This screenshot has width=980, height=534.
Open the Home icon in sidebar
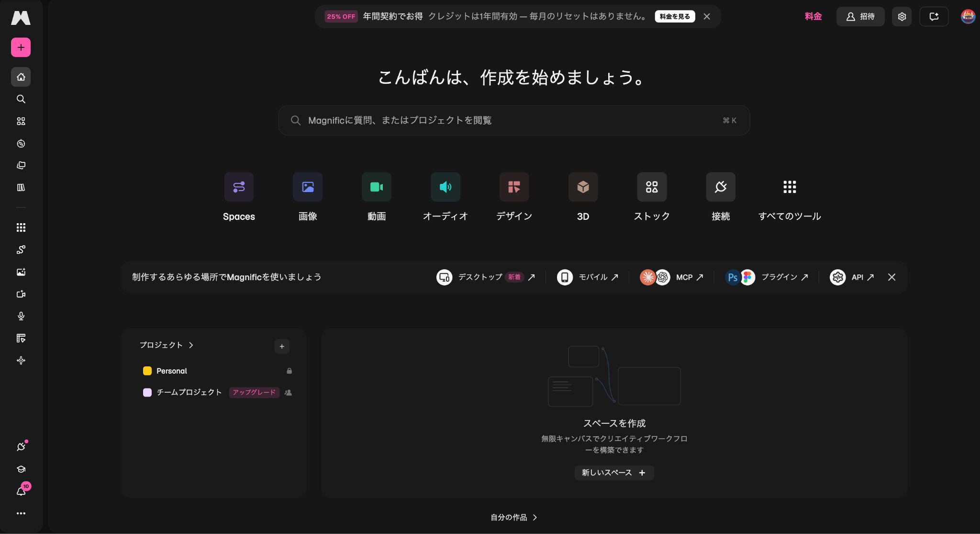click(x=21, y=77)
